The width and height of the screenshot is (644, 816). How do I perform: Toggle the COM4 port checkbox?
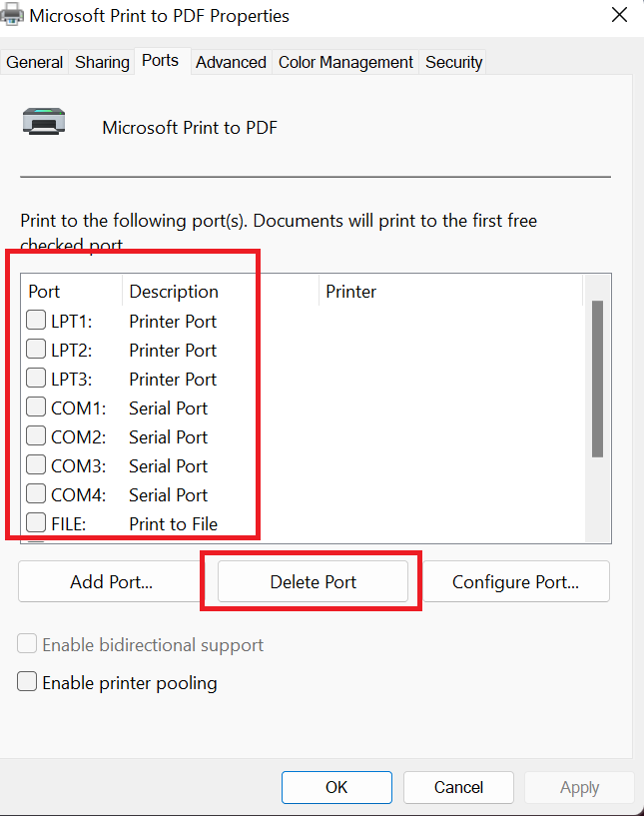click(36, 493)
